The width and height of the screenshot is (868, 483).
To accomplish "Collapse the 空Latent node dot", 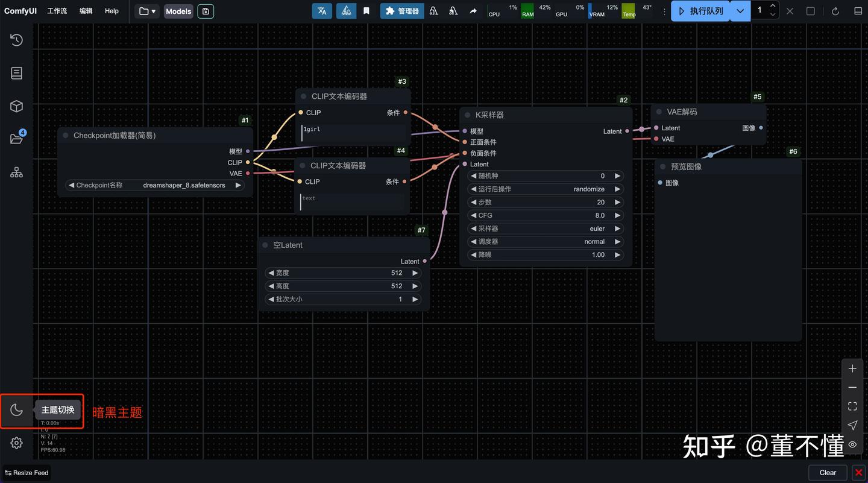I will 265,245.
